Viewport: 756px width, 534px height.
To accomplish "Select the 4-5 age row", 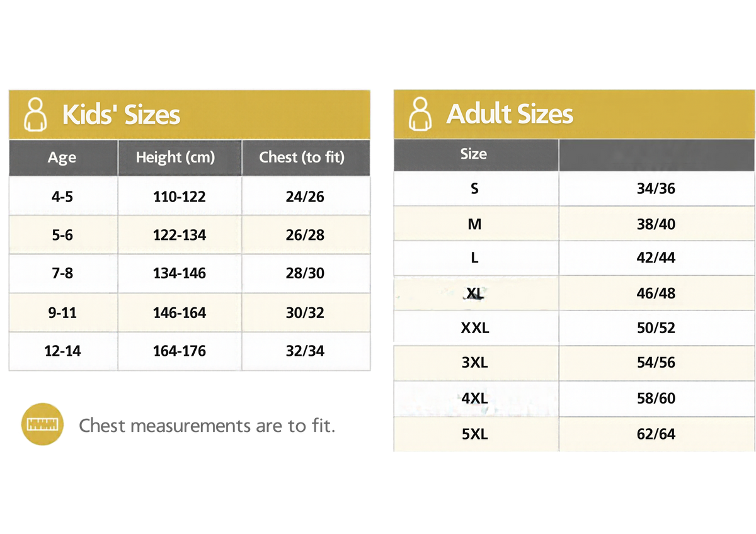I will coord(190,196).
